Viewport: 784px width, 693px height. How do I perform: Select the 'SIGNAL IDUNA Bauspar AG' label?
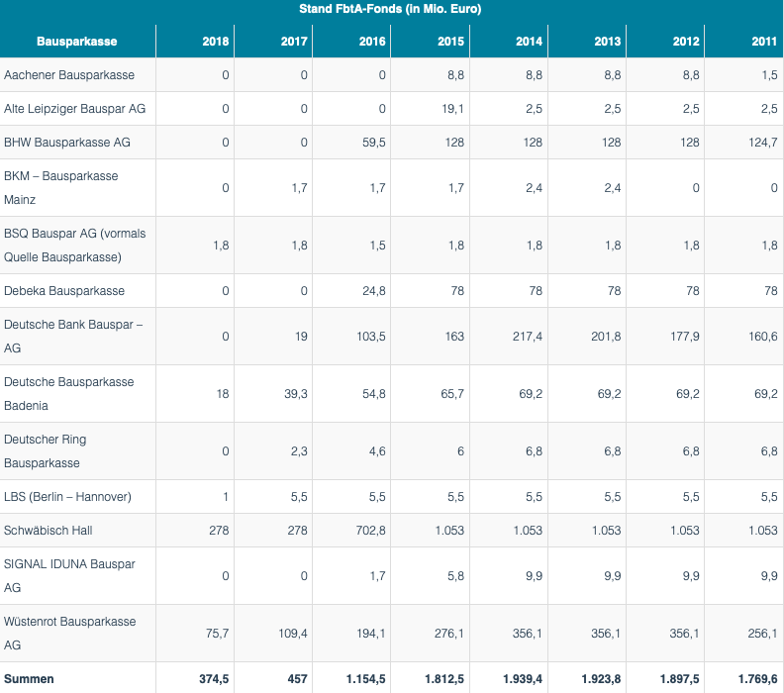click(x=69, y=576)
